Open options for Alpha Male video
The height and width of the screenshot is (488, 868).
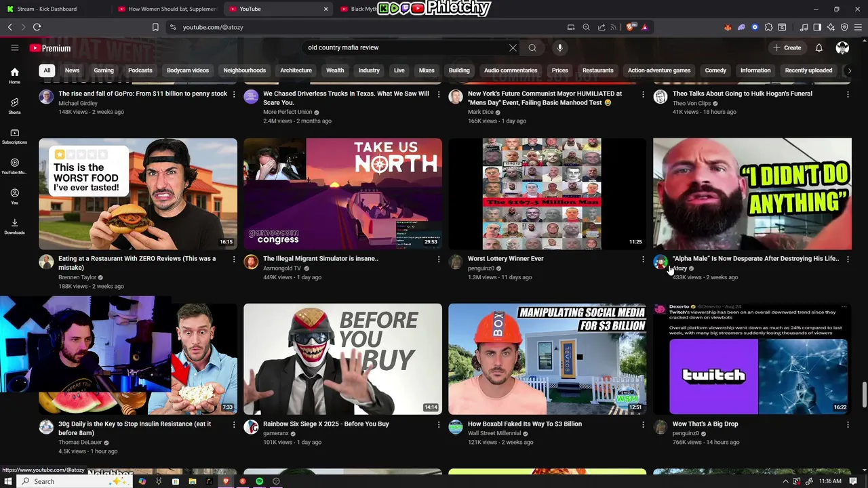(x=848, y=259)
